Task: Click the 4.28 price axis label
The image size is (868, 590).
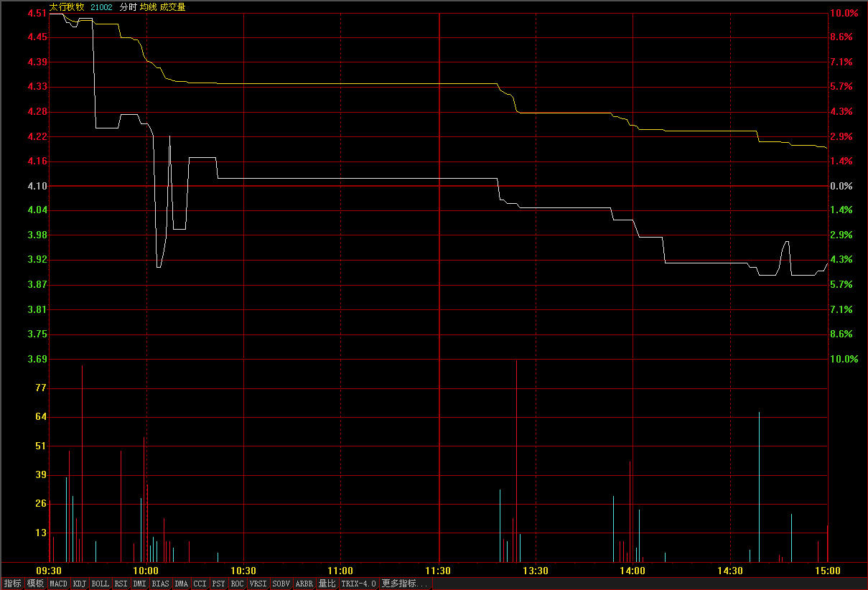Action: [37, 111]
